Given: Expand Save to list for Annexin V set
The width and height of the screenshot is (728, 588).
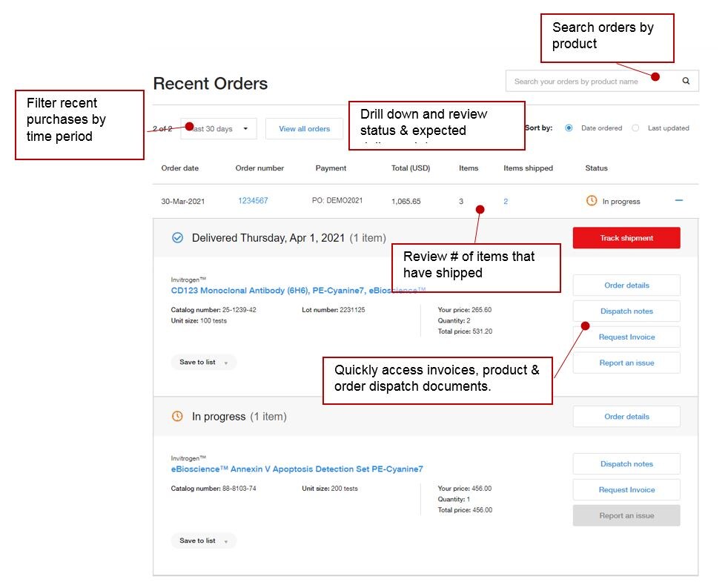Looking at the screenshot, I should coord(203,541).
